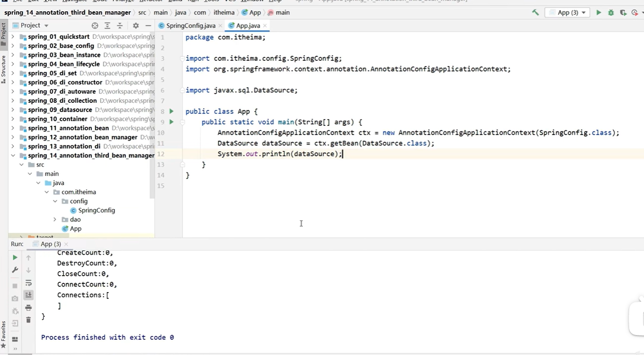Dump threads with camera icon
Viewport: 644px width, 355px height.
15,298
